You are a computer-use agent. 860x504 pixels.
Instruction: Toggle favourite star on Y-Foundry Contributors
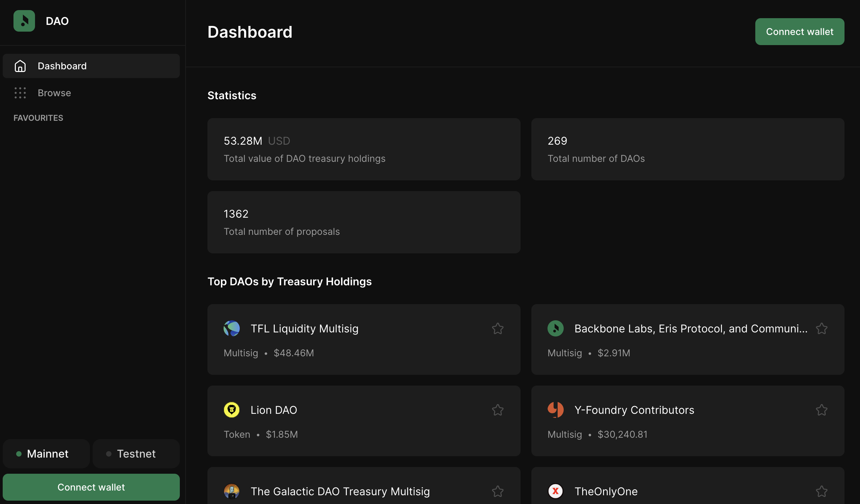click(821, 410)
